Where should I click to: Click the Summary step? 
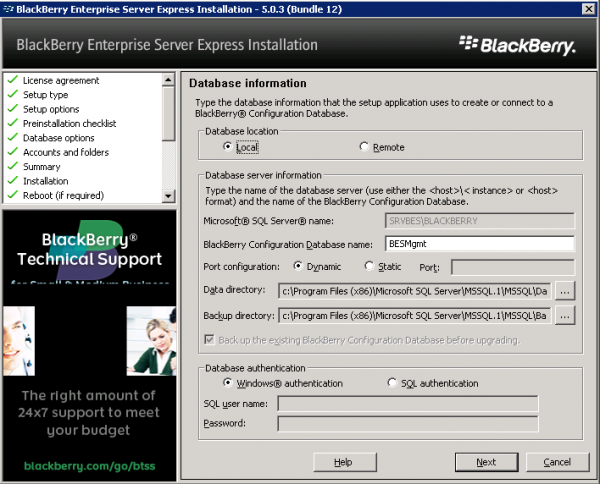42,167
